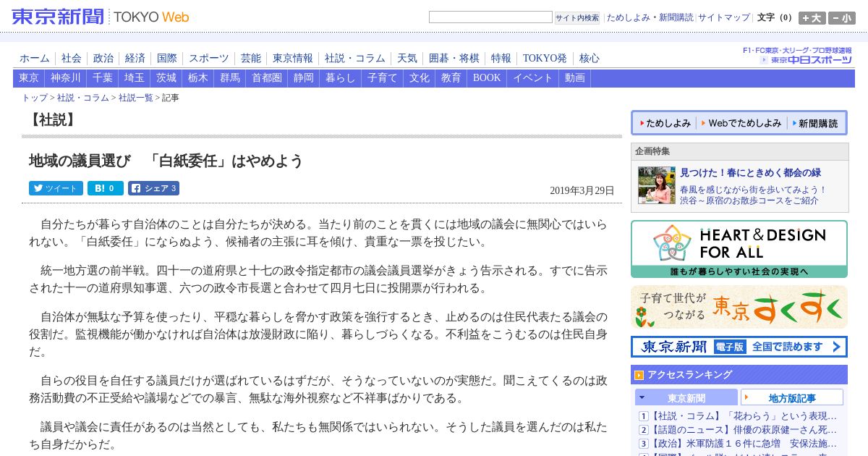The height and width of the screenshot is (456, 868).
Task: Open the 芸能 section
Action: tap(251, 59)
